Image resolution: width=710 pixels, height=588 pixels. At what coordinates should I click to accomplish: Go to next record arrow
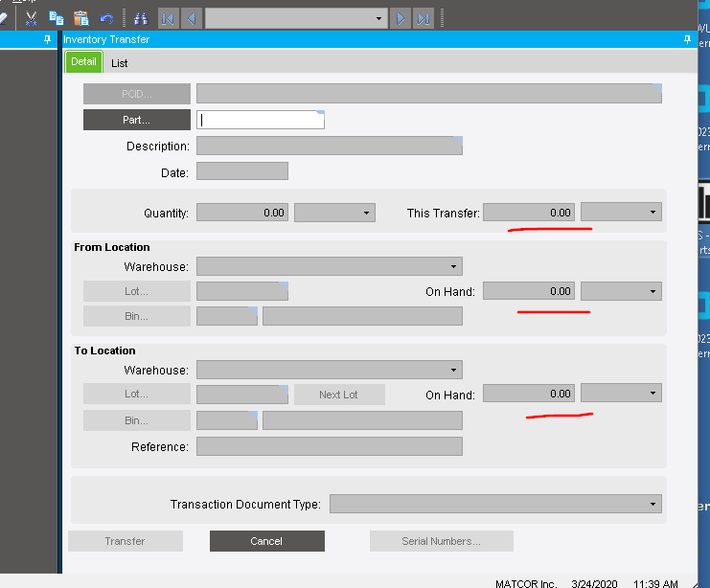pyautogui.click(x=401, y=18)
